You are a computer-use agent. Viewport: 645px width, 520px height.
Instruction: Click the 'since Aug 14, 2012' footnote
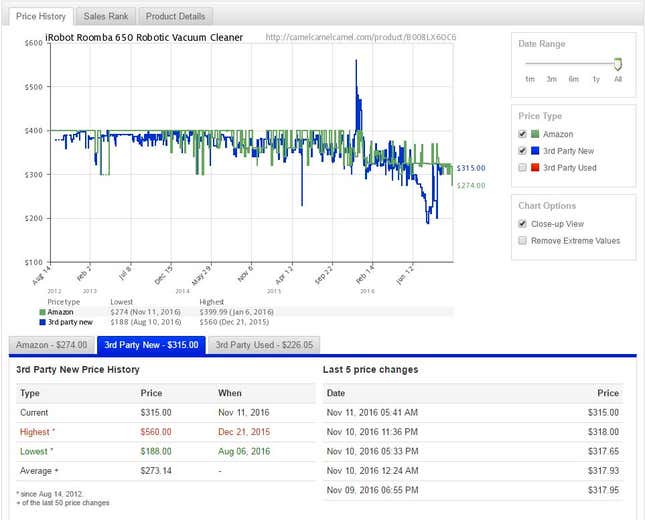tap(50, 494)
